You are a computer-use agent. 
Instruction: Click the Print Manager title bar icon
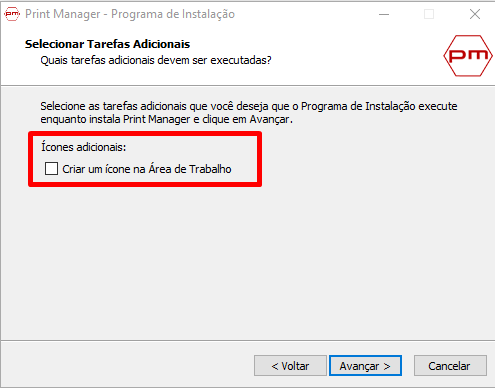[12, 14]
